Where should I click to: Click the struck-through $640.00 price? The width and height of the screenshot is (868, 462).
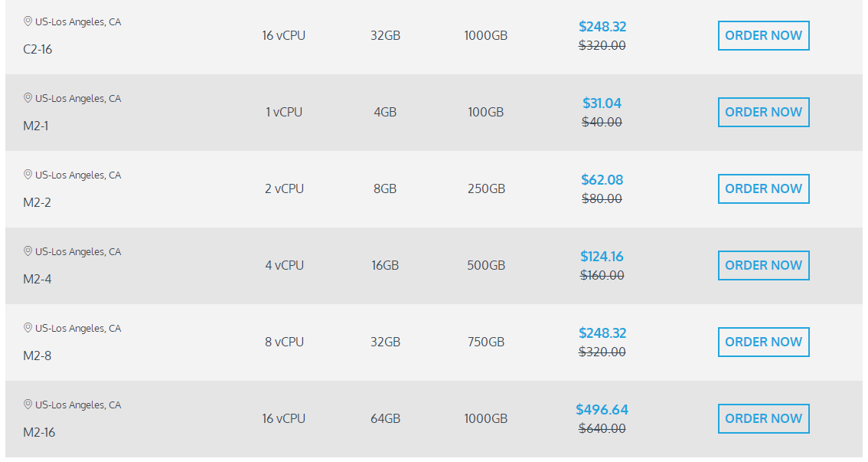pyautogui.click(x=602, y=429)
